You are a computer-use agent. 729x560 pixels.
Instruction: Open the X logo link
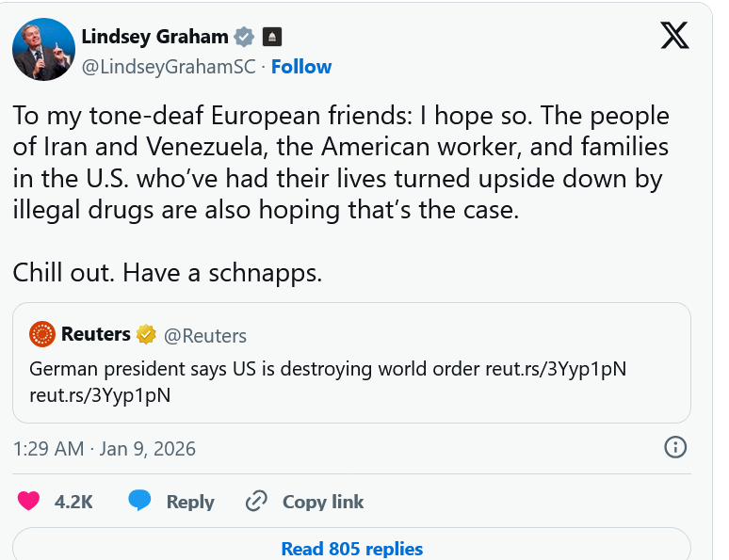pyautogui.click(x=674, y=36)
